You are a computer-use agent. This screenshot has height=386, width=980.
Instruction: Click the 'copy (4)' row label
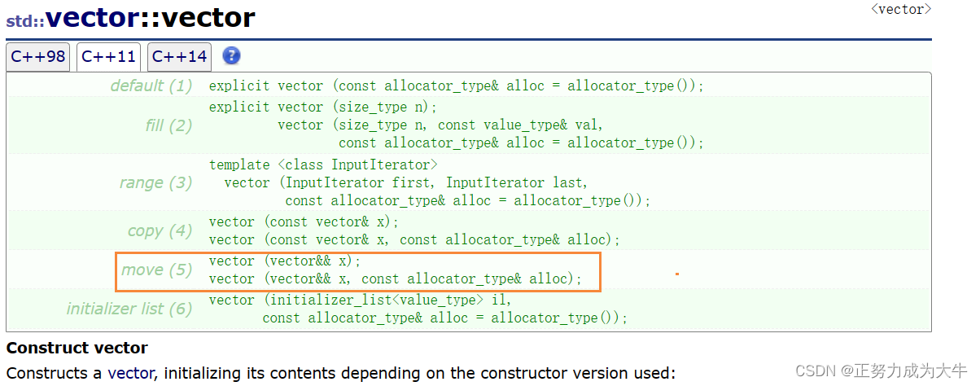pyautogui.click(x=160, y=230)
